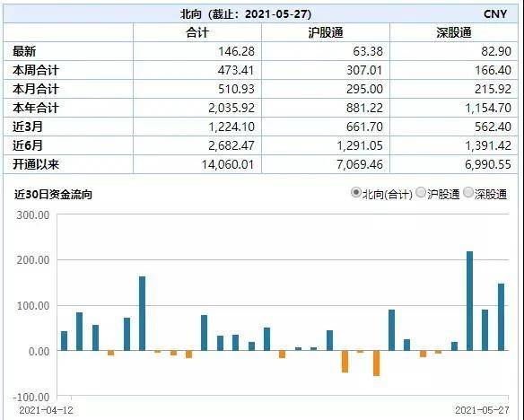The image size is (524, 420).
Task: Click the 近30日资金流向 chart title
Action: point(53,195)
